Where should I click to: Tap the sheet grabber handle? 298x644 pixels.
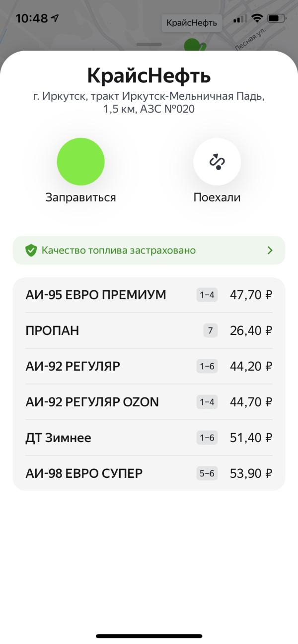[149, 44]
